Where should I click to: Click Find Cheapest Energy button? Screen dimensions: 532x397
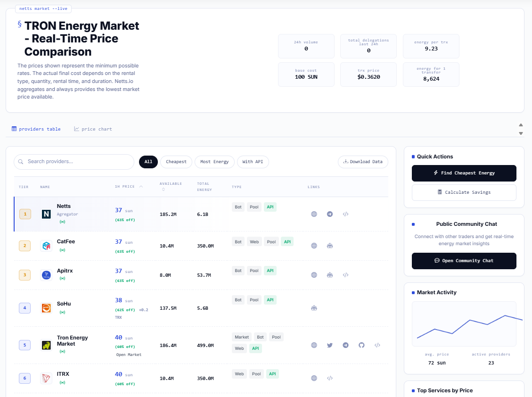point(464,173)
